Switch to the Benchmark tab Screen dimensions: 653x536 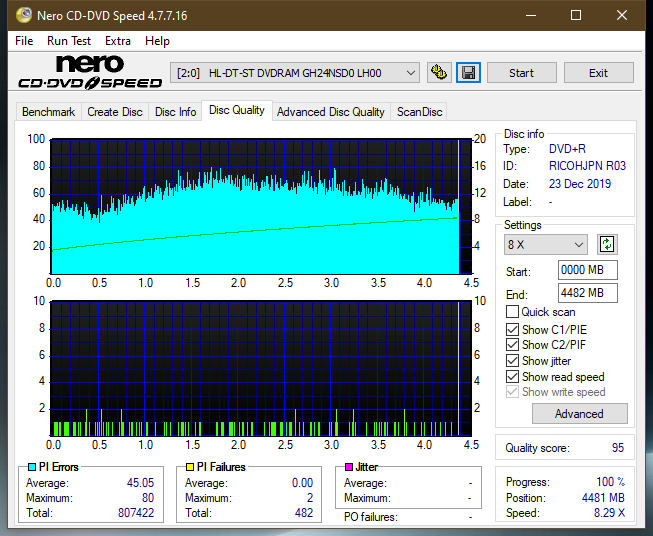pyautogui.click(x=49, y=112)
